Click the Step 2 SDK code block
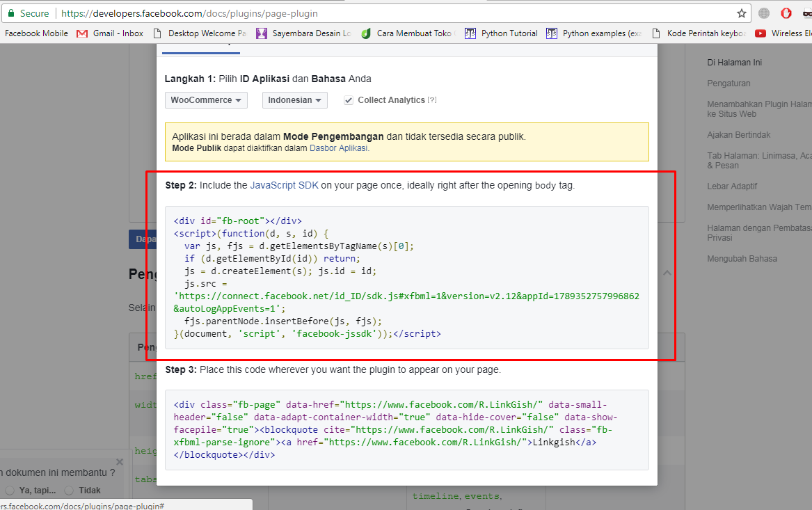This screenshot has width=812, height=510. (406, 278)
